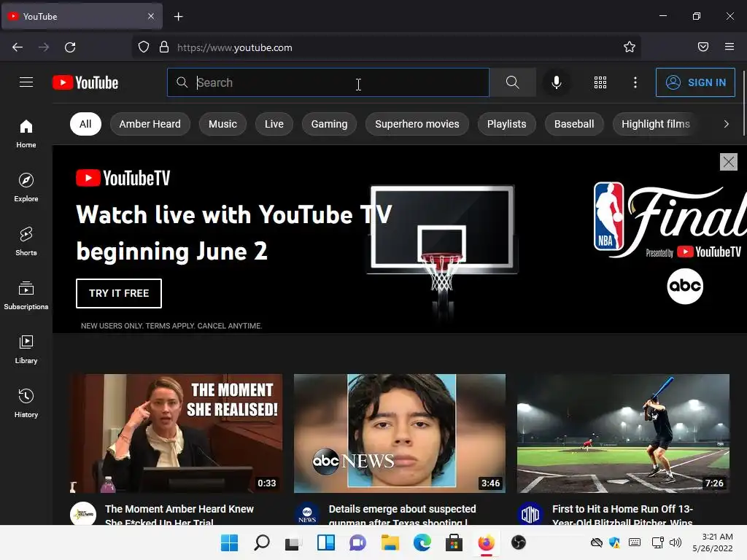Select the Playlists chip
The width and height of the screenshot is (747, 560).
tap(506, 124)
